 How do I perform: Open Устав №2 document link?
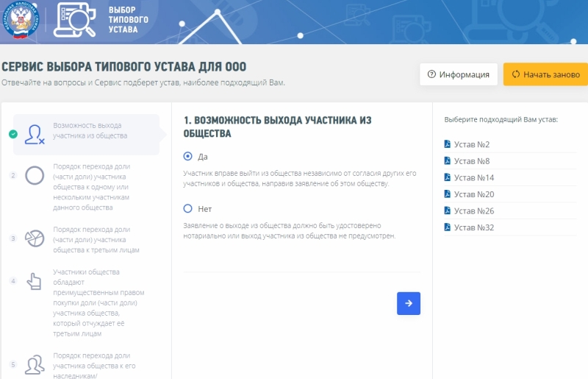click(x=472, y=144)
